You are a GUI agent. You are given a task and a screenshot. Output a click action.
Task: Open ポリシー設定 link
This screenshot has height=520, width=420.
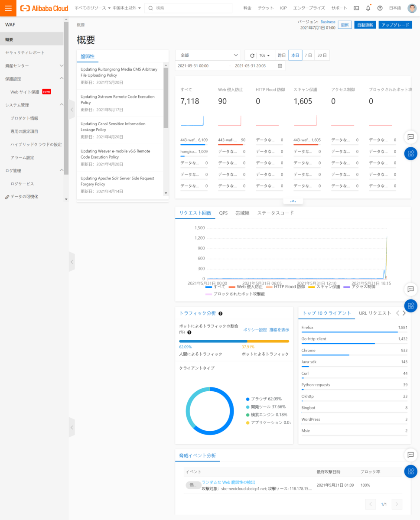click(x=255, y=330)
